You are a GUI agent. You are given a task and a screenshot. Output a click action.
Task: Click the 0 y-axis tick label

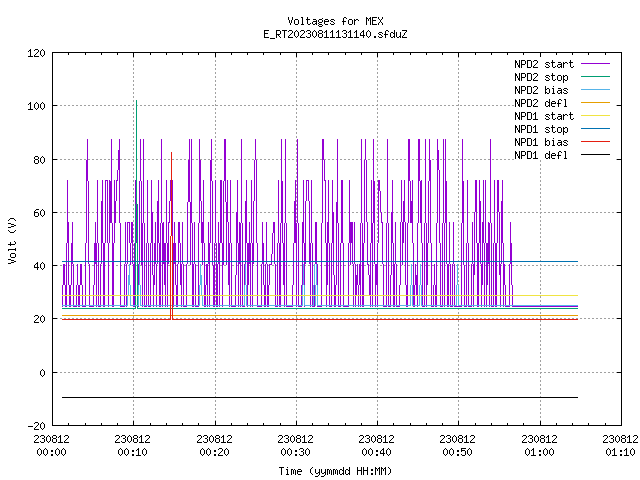[x=42, y=373]
